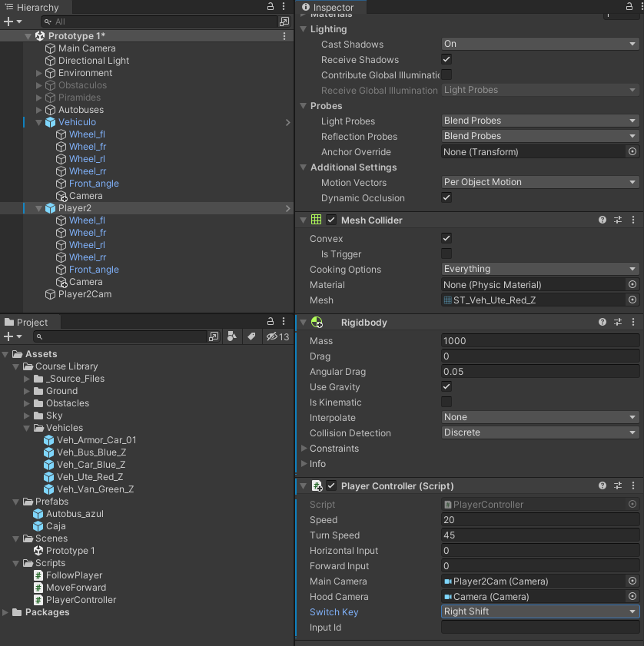Toggle Contribute Global Illumination checkbox

coord(446,75)
